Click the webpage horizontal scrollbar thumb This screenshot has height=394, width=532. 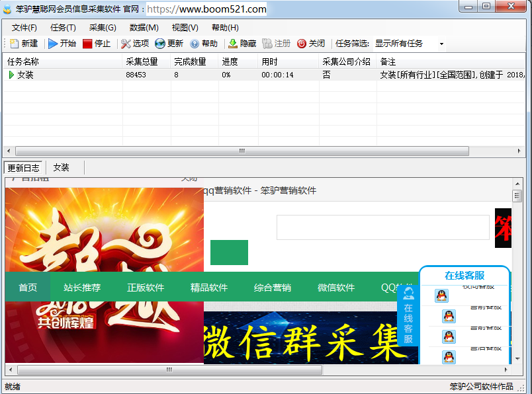pos(169,370)
